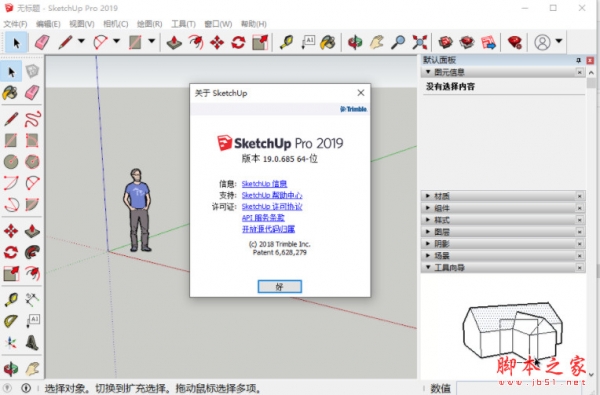600x395 pixels.
Task: Click the default tray scrollbar down arrow
Action: [592, 375]
